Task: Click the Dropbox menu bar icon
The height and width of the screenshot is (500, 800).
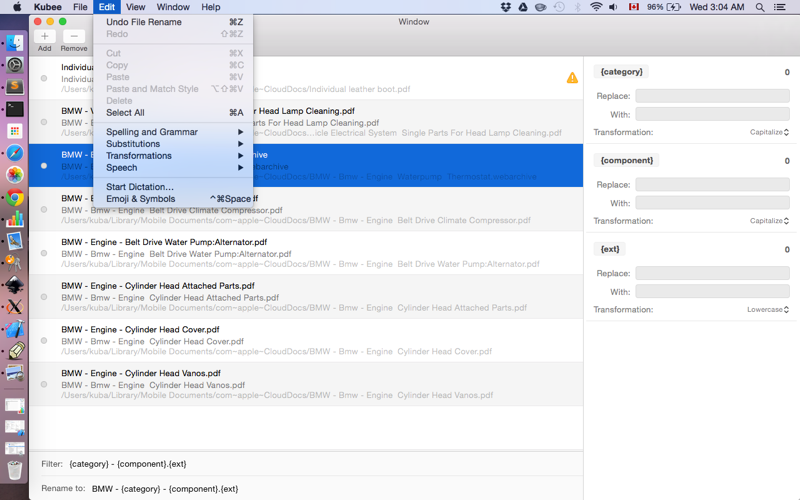Action: coord(506,7)
